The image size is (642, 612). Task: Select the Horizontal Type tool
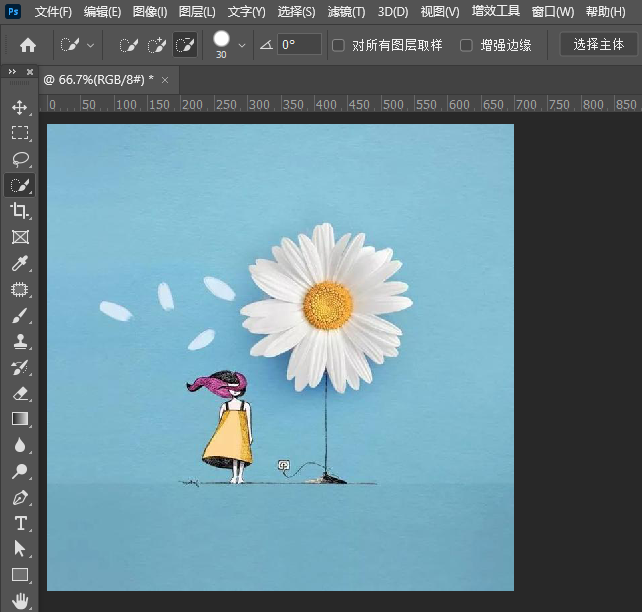coord(19,523)
